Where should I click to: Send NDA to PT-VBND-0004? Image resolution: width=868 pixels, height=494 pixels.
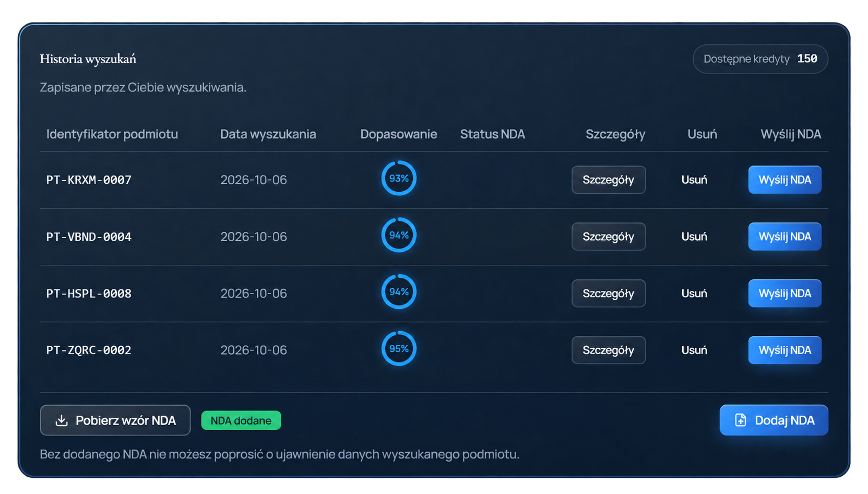click(x=784, y=237)
